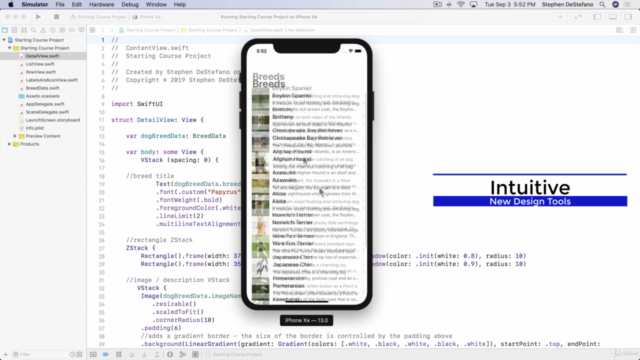Screen dimensions: 640x360
Task: Open the Symbol navigator
Action: tap(24, 30)
